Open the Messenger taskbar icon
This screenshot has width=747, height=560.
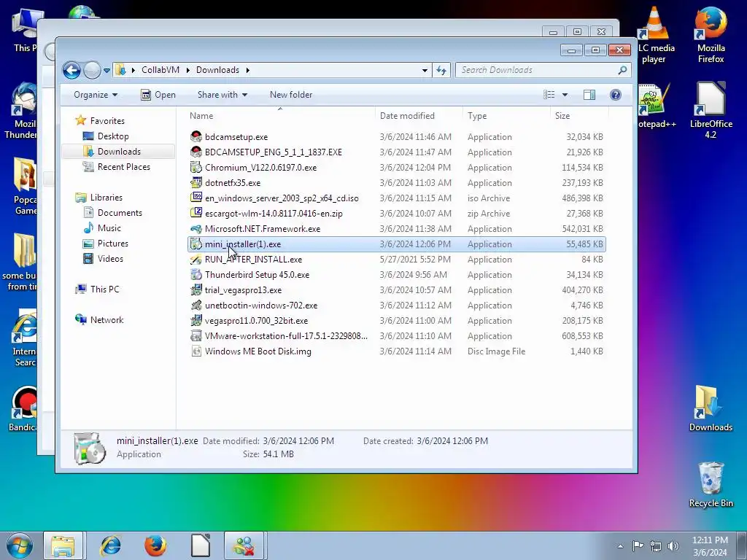pyautogui.click(x=244, y=545)
